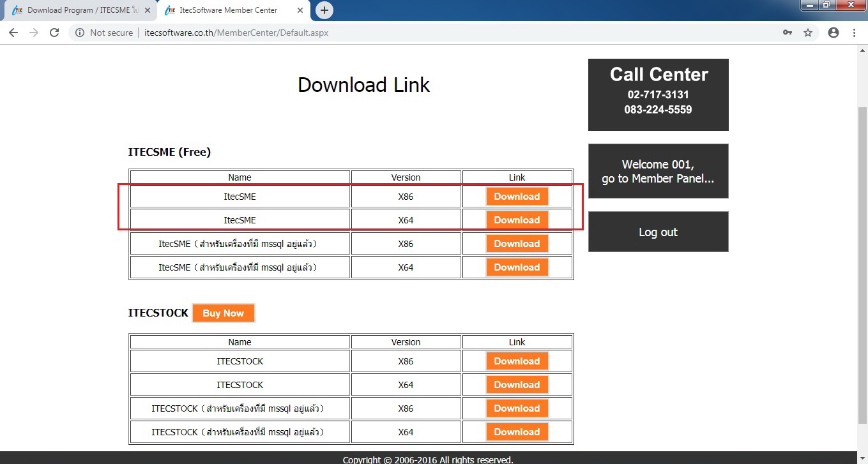The height and width of the screenshot is (464, 868).
Task: Go back to the previous page
Action: pyautogui.click(x=13, y=33)
